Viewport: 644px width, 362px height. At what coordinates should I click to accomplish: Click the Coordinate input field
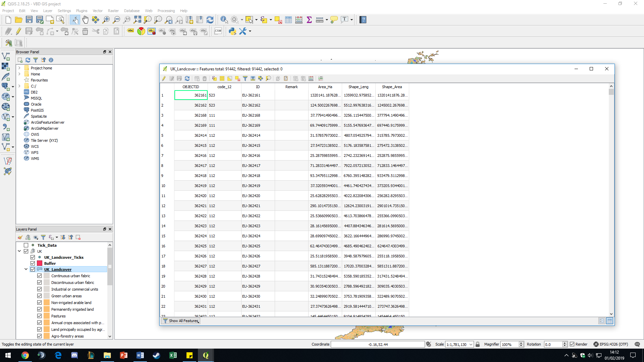pyautogui.click(x=378, y=344)
